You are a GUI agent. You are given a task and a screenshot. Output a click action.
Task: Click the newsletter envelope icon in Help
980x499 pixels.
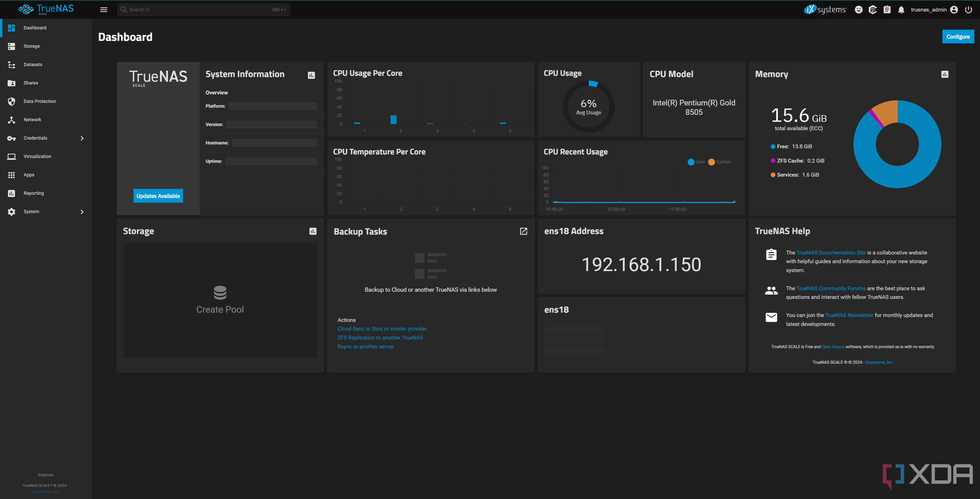coord(771,317)
